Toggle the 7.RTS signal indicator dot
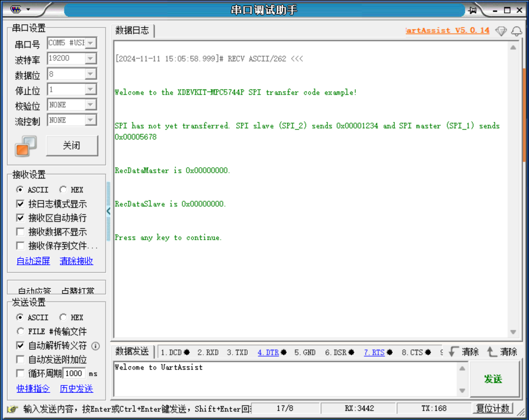 click(x=390, y=353)
